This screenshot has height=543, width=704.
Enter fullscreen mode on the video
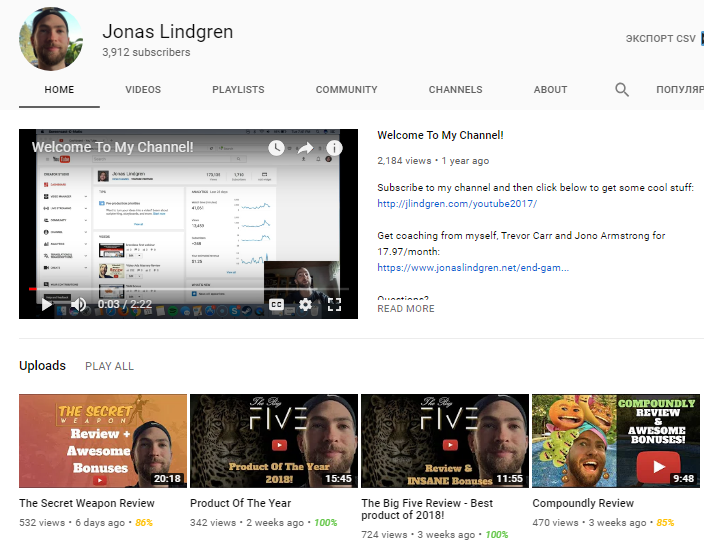[334, 305]
